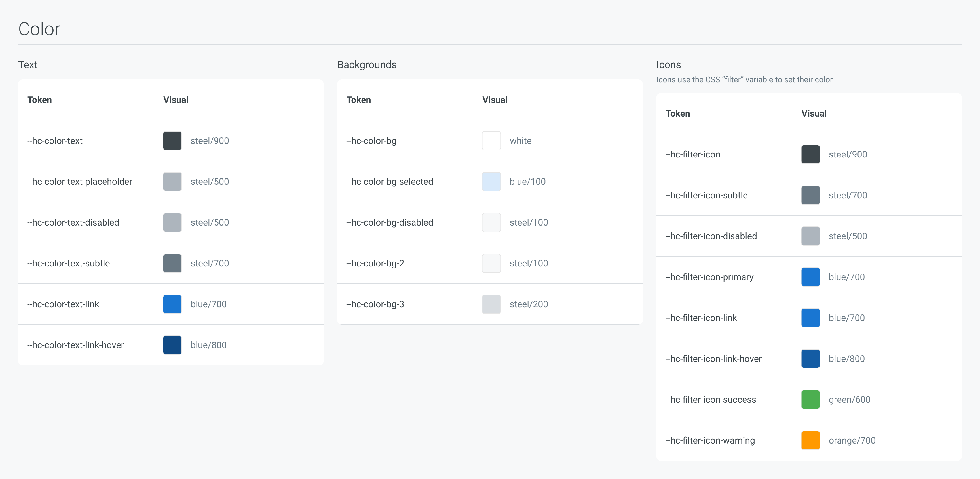
Task: Click the --hc-color-text-disabled color swatch
Action: 172,222
